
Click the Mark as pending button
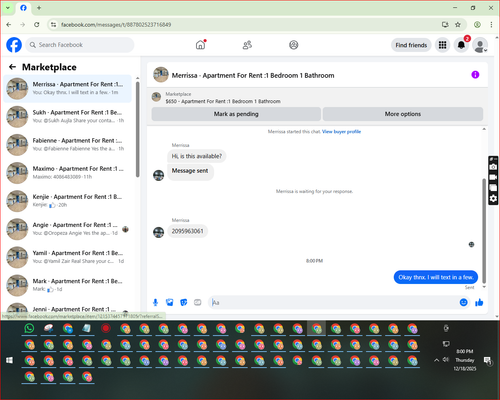click(x=236, y=114)
